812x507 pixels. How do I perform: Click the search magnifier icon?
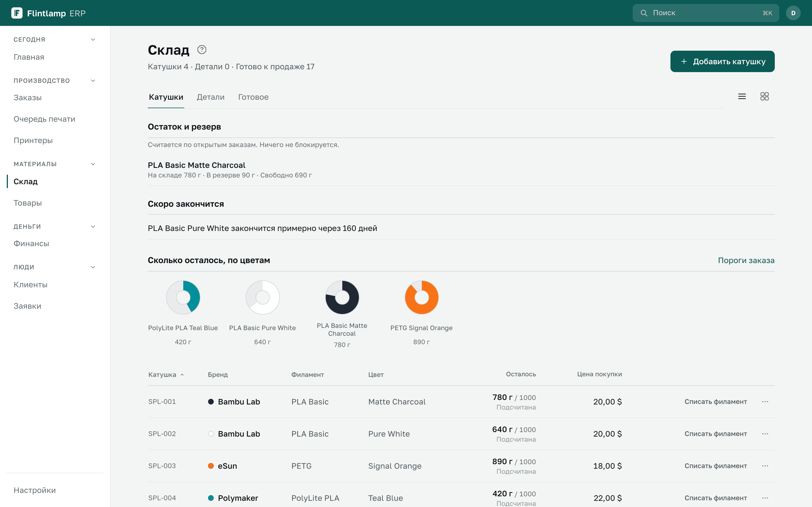(x=644, y=13)
